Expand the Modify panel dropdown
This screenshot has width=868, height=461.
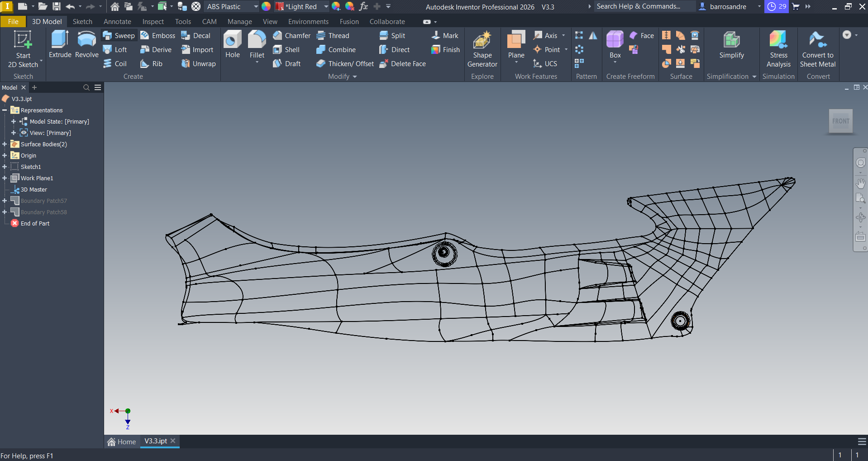(354, 77)
